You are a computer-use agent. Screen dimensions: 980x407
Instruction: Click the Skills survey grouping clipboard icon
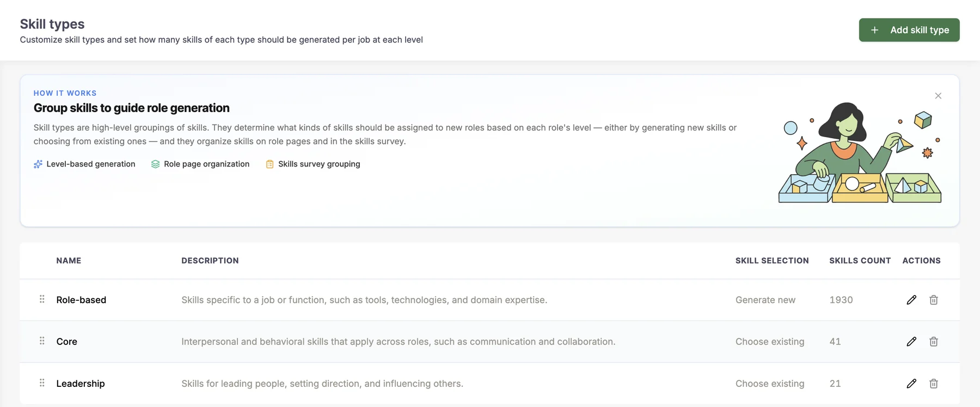pyautogui.click(x=269, y=164)
